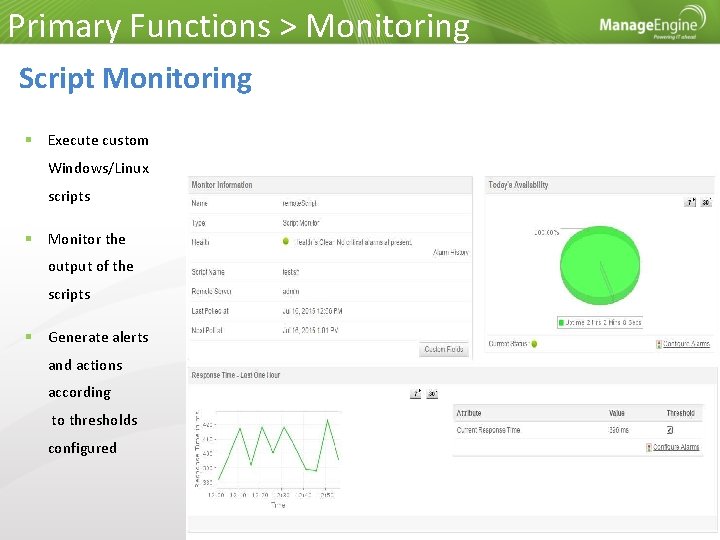The width and height of the screenshot is (720, 540).
Task: Click the Current Response Time row label
Action: [x=488, y=430]
